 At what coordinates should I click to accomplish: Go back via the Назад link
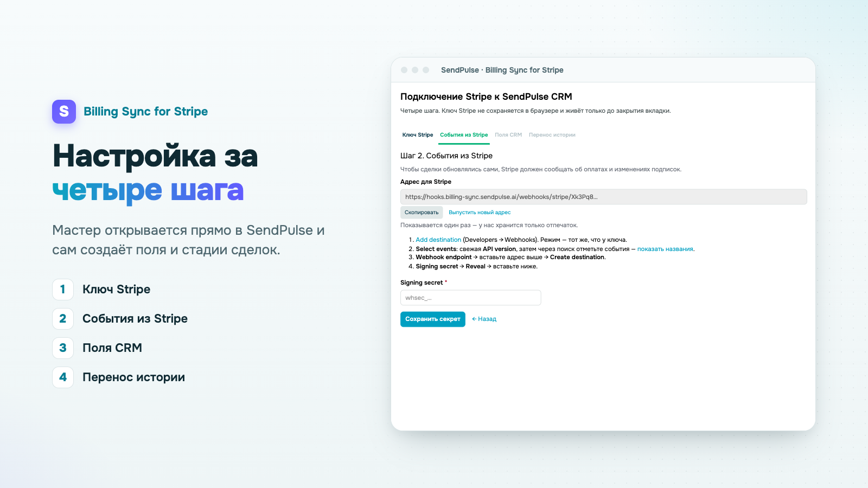point(484,319)
